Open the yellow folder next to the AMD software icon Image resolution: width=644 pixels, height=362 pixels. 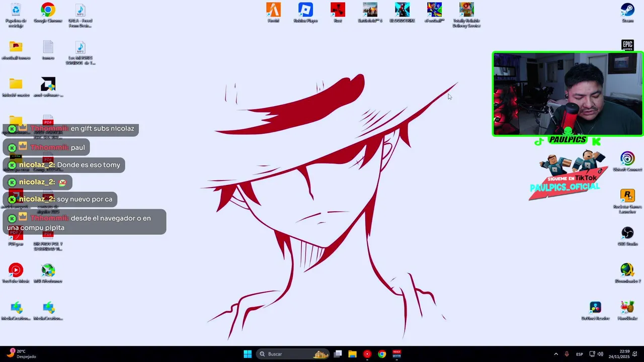click(x=16, y=87)
